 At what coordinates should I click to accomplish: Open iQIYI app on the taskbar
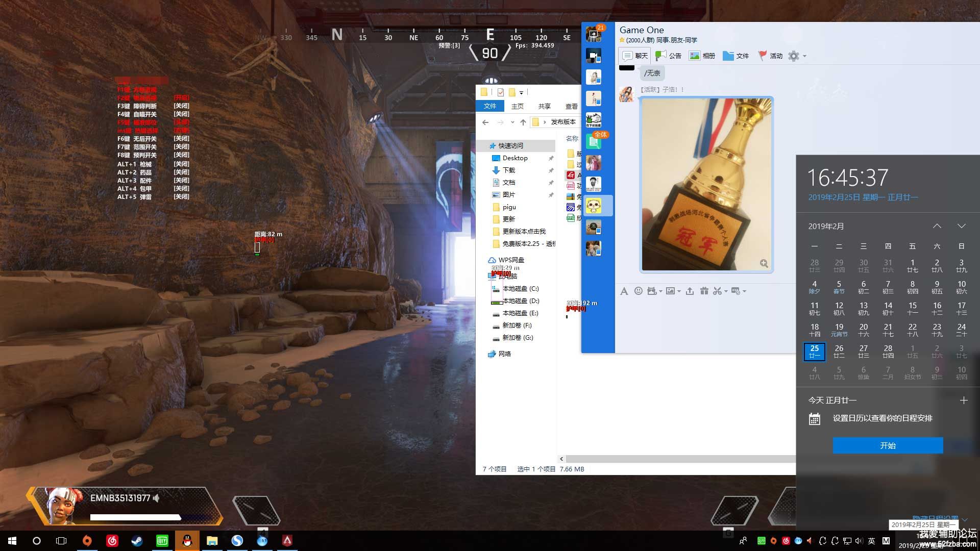point(162,541)
